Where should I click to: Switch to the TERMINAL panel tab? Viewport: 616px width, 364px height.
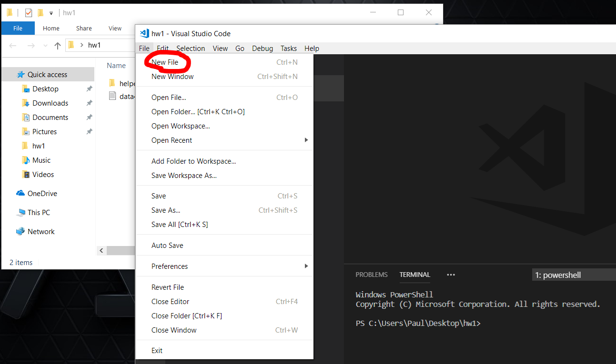(x=415, y=275)
